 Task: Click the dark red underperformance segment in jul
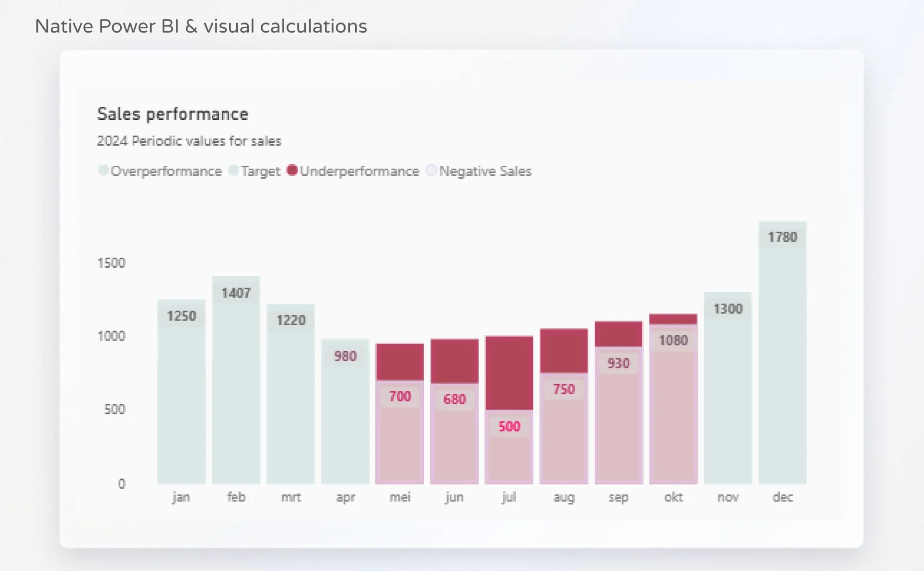(509, 373)
